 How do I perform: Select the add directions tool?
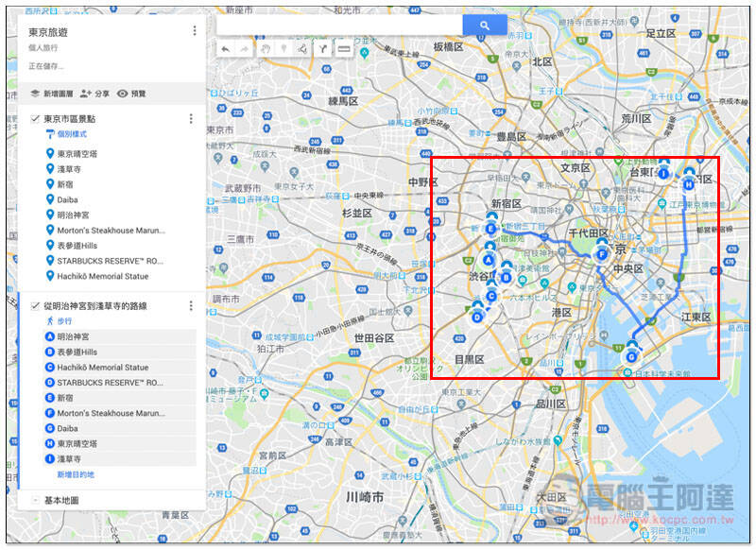pos(322,49)
